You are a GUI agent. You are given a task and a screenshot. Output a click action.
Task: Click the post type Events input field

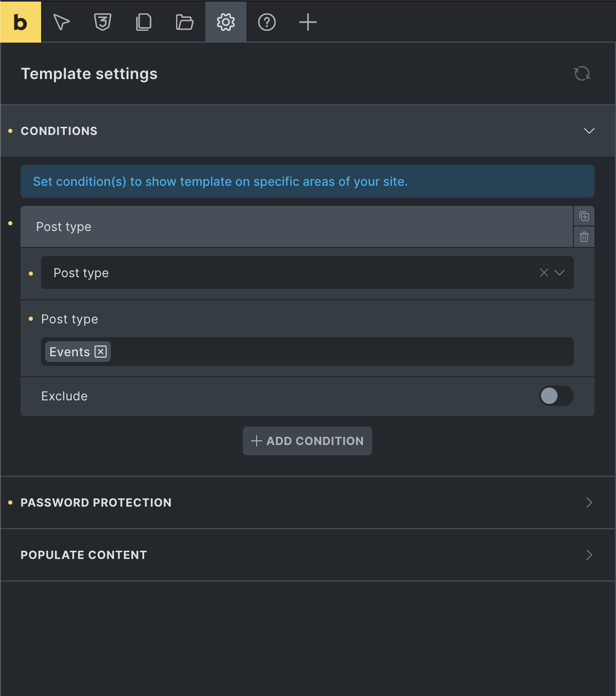[x=339, y=352]
